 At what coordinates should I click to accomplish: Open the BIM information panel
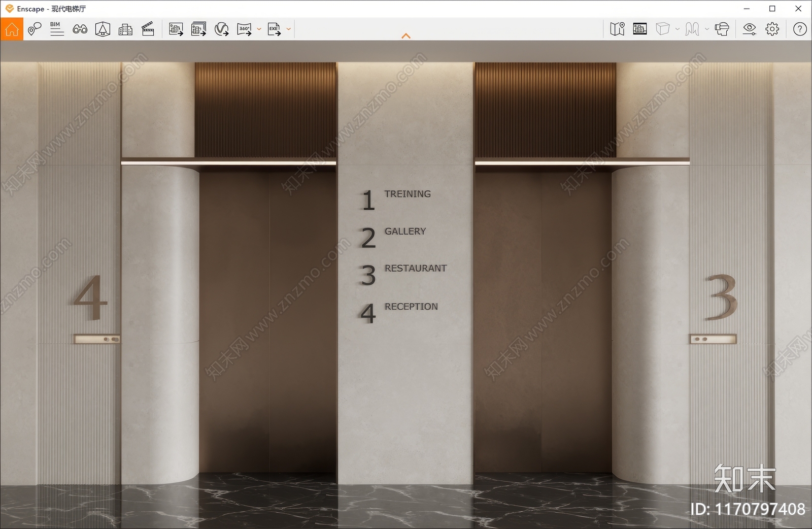(57, 29)
